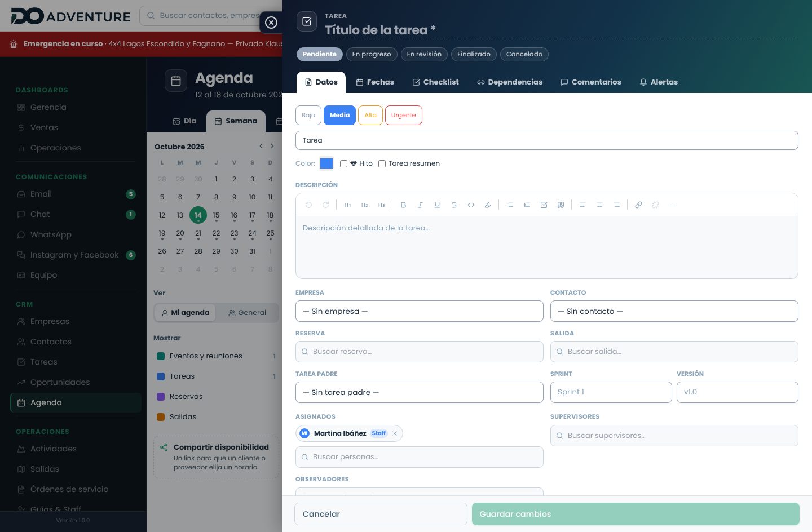Insert a numbered list in the description
The width and height of the screenshot is (812, 532).
(x=527, y=205)
